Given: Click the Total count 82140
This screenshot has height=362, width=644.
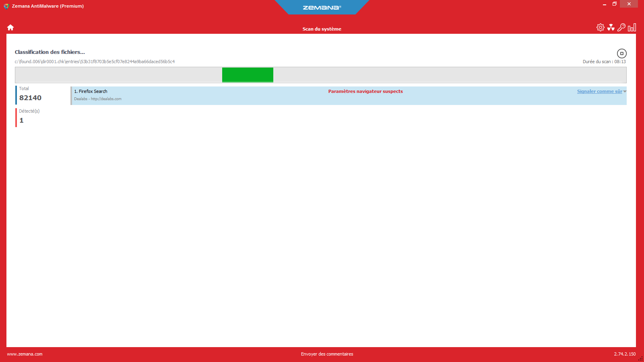Looking at the screenshot, I should 30,98.
